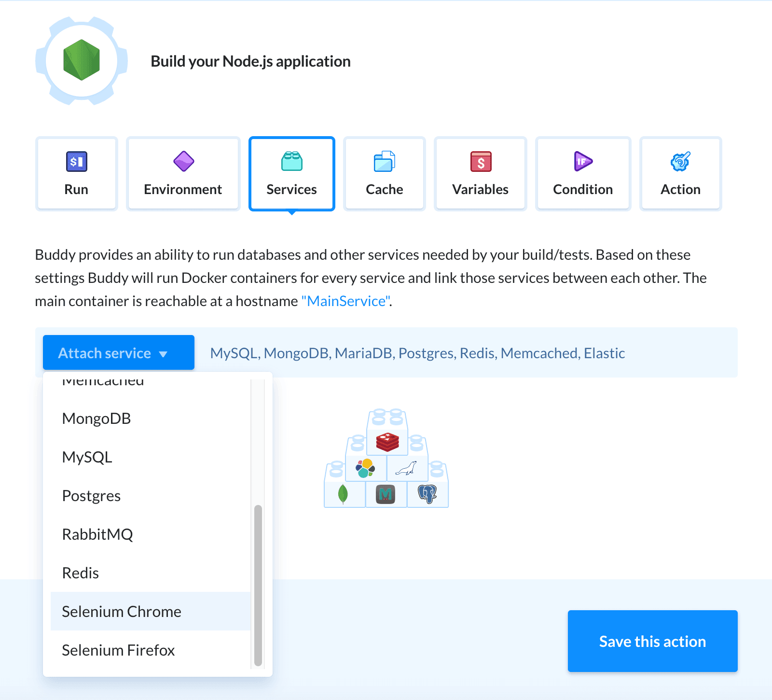
Task: Pick Postgres in the dropdown list
Action: (x=151, y=496)
